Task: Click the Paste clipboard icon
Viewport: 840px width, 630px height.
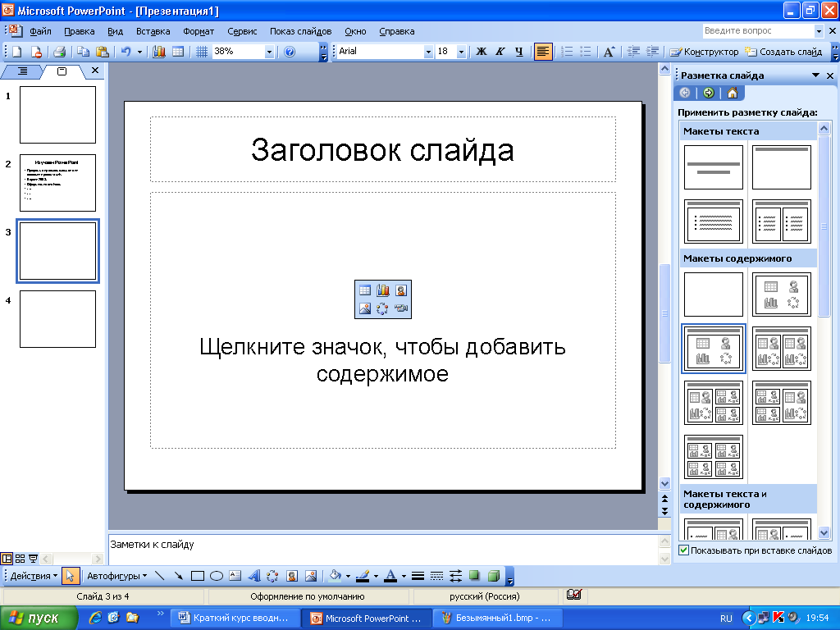Action: [102, 52]
